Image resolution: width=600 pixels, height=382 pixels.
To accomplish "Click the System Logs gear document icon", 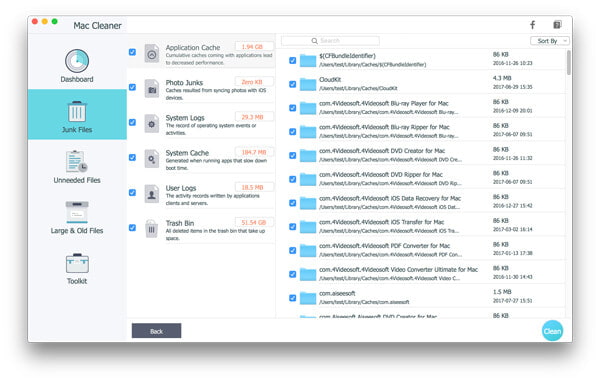I will pyautogui.click(x=152, y=124).
